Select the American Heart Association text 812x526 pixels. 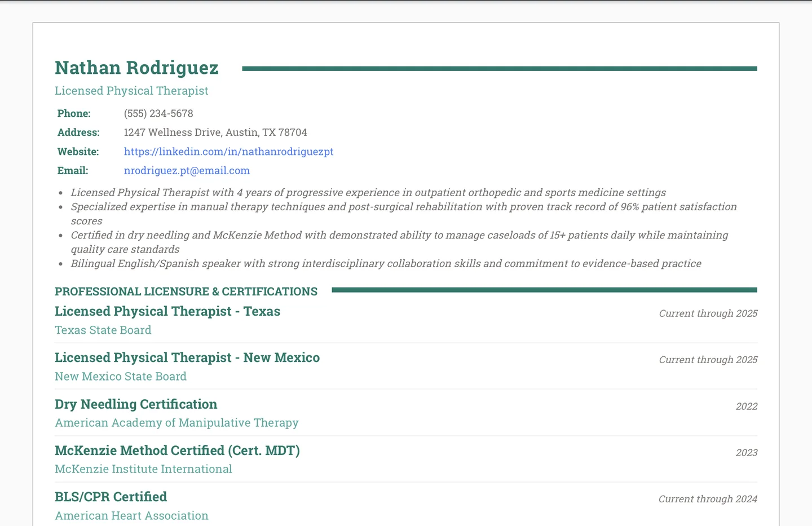coord(131,515)
